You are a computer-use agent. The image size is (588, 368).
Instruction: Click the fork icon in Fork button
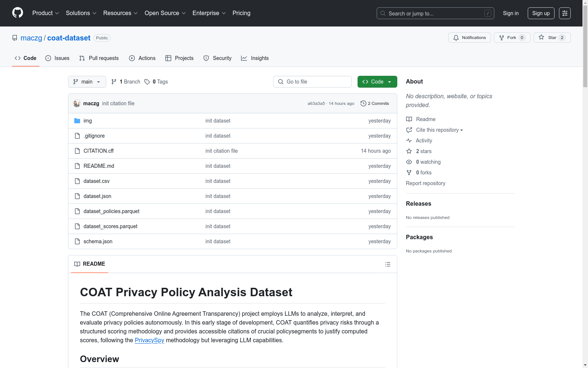point(502,38)
